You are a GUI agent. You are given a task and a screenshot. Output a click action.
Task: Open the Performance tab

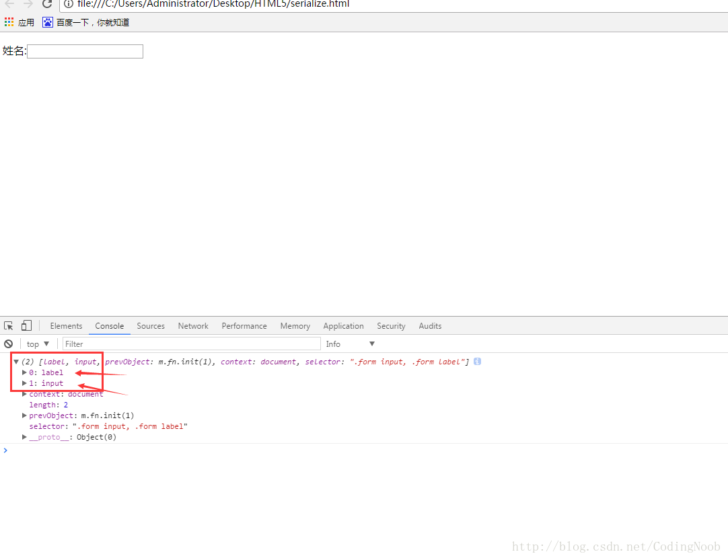click(x=244, y=326)
